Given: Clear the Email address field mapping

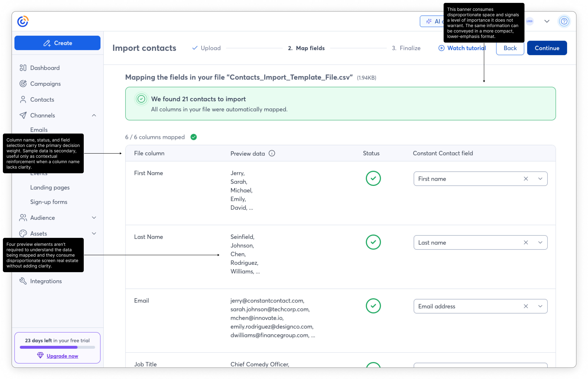Looking at the screenshot, I should (x=526, y=306).
